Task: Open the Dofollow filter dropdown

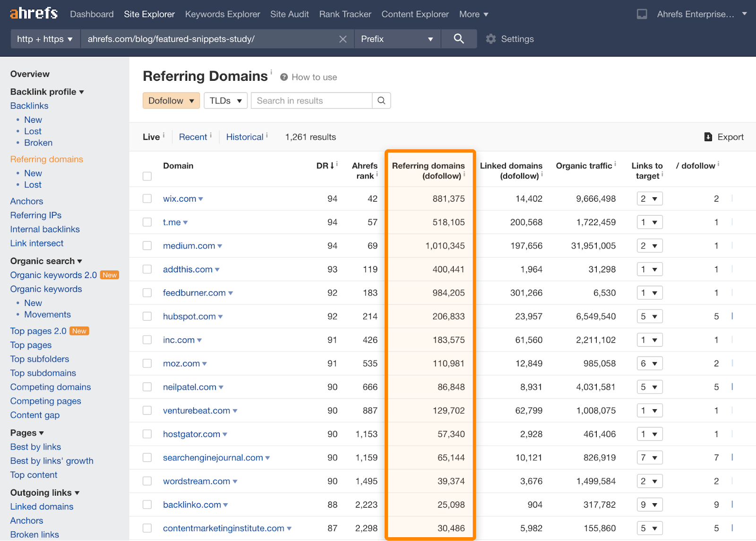Action: pyautogui.click(x=171, y=101)
